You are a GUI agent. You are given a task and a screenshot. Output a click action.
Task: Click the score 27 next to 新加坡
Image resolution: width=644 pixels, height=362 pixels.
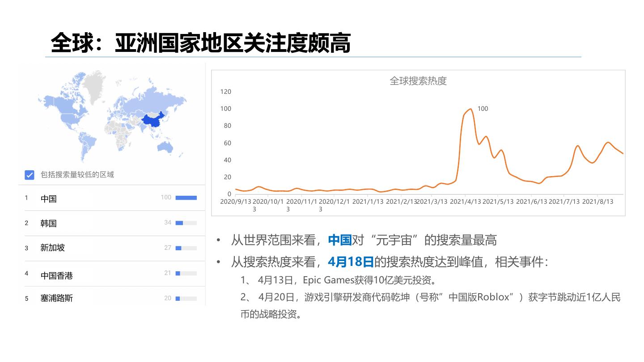pos(168,248)
